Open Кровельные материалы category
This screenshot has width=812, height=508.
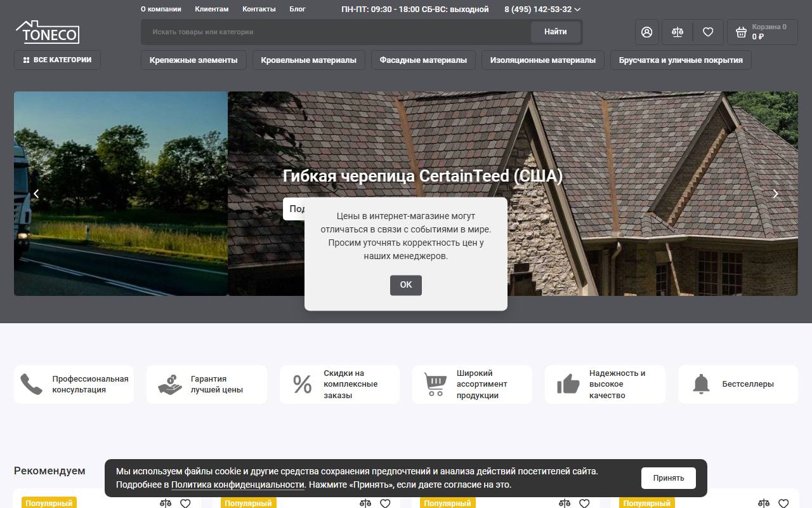click(x=308, y=60)
